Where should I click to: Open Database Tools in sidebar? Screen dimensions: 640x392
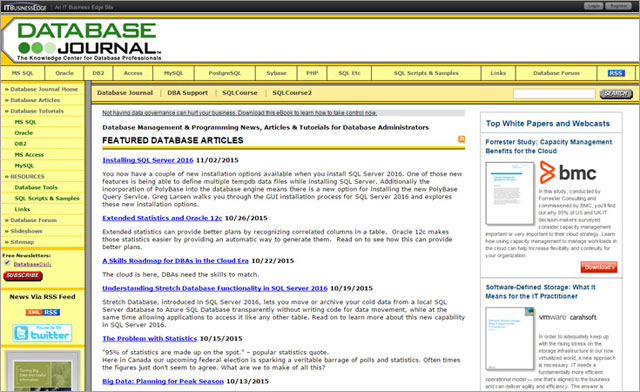(36, 187)
